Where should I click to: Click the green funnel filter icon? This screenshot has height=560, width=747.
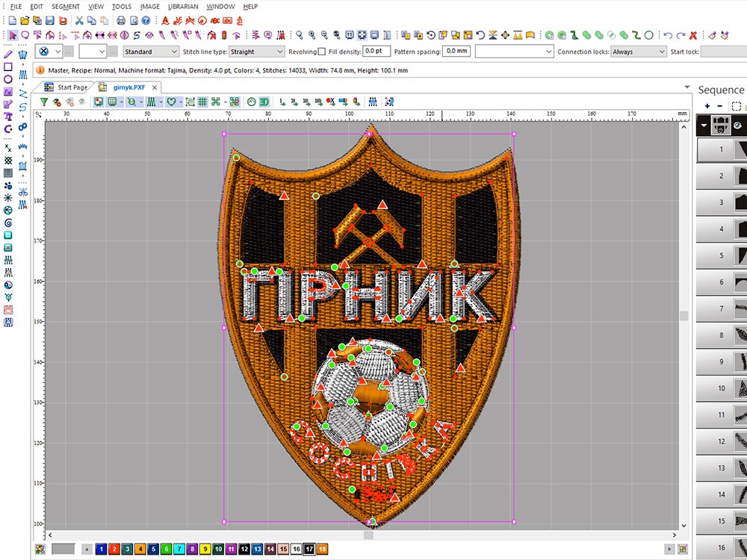pos(44,102)
